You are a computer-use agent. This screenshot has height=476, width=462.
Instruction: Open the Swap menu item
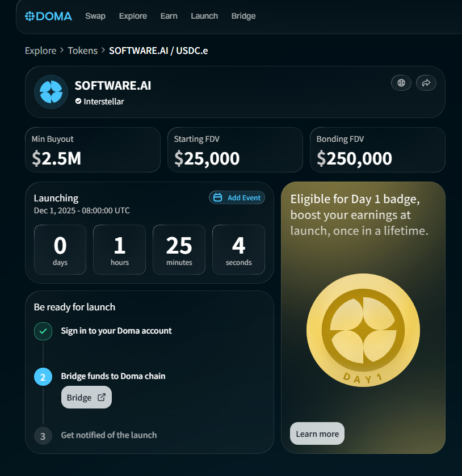coord(95,16)
